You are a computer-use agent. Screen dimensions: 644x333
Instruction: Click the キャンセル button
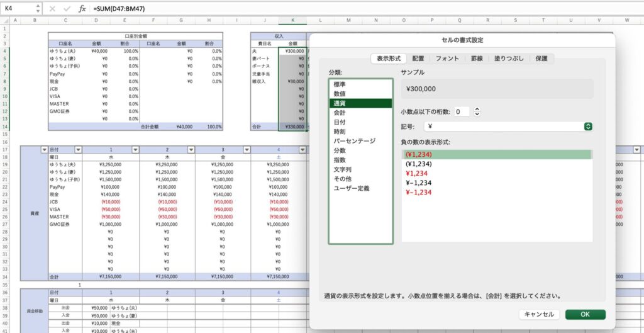(538, 314)
